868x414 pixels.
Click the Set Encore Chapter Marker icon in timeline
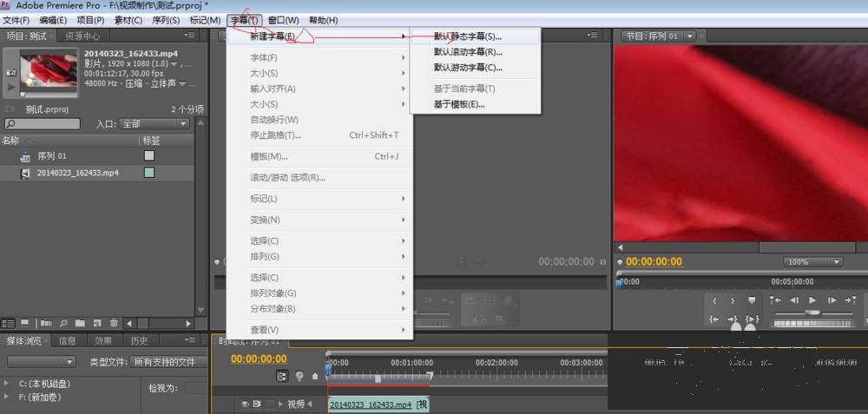(300, 376)
